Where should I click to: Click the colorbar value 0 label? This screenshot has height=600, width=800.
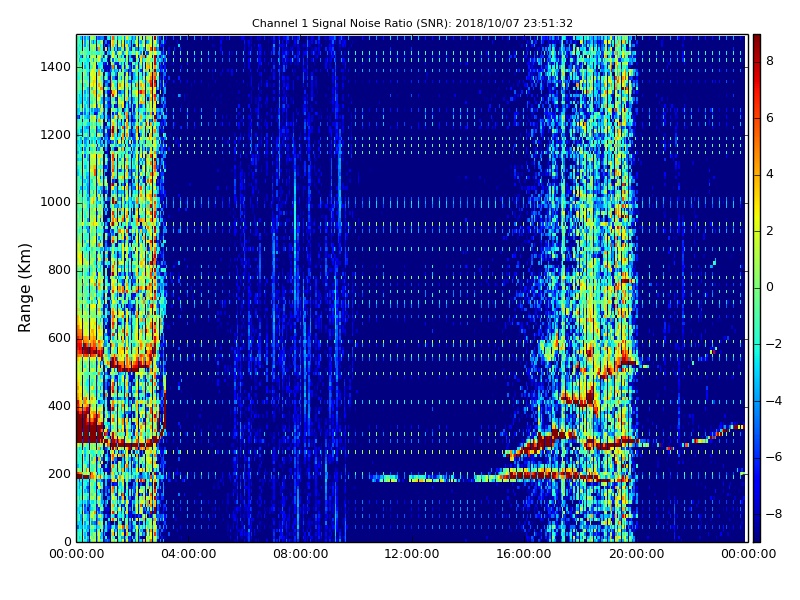point(770,287)
